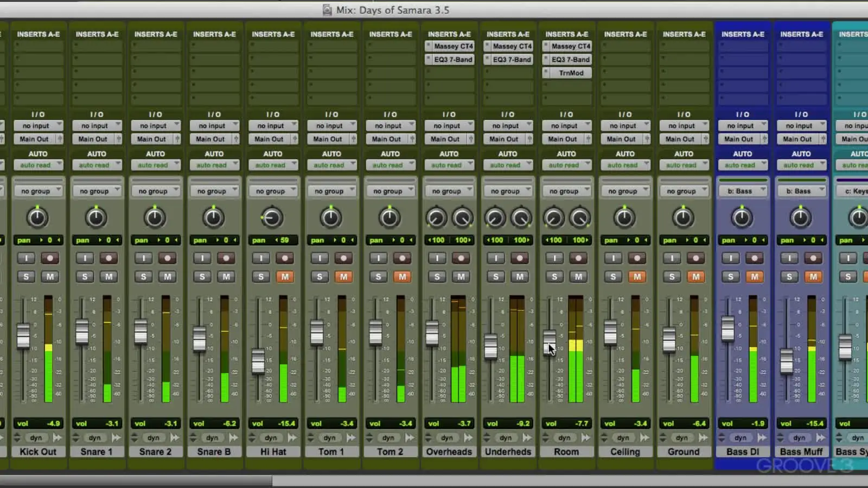Mute the Snare 2 track
868x488 pixels.
click(168, 277)
